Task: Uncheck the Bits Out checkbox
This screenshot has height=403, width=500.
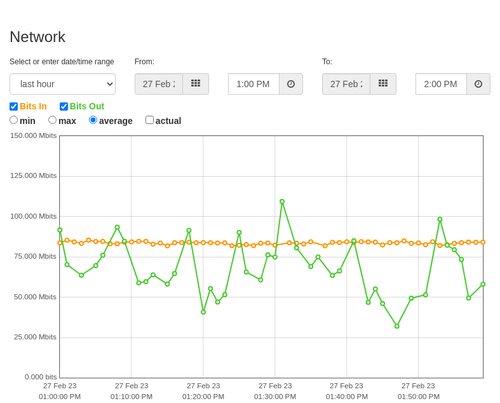Action: (x=64, y=106)
